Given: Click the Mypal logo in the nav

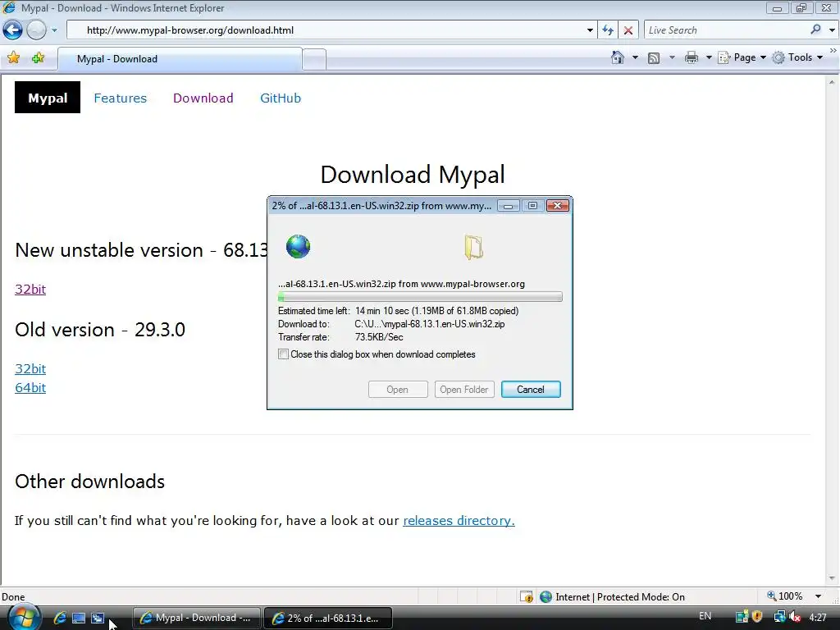Looking at the screenshot, I should 48,98.
